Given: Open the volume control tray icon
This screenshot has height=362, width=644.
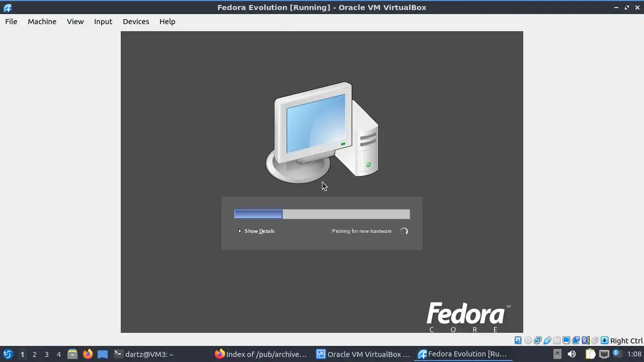Looking at the screenshot, I should click(572, 354).
